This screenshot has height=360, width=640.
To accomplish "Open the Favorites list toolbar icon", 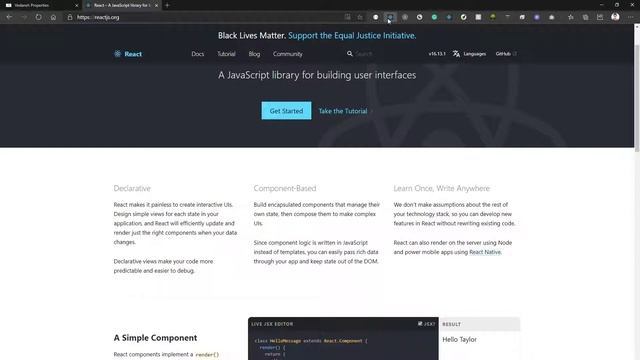I will click(x=571, y=17).
